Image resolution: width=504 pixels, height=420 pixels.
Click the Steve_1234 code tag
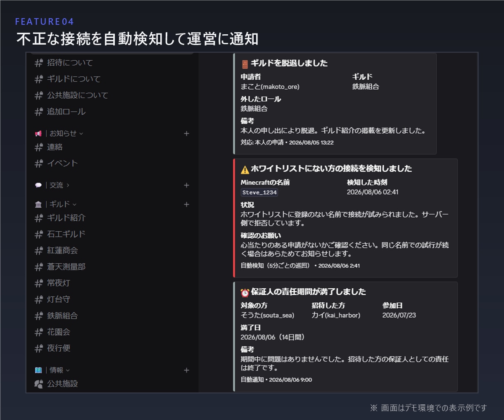(x=259, y=192)
